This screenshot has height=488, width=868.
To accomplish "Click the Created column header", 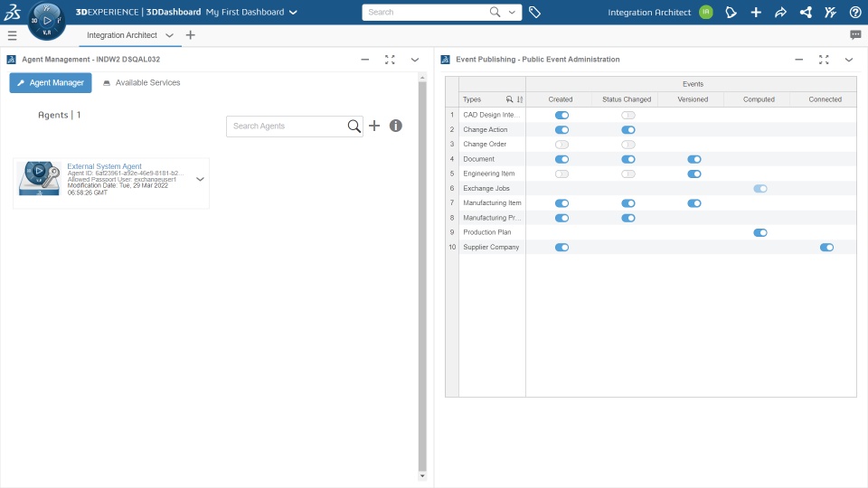I will 561,99.
